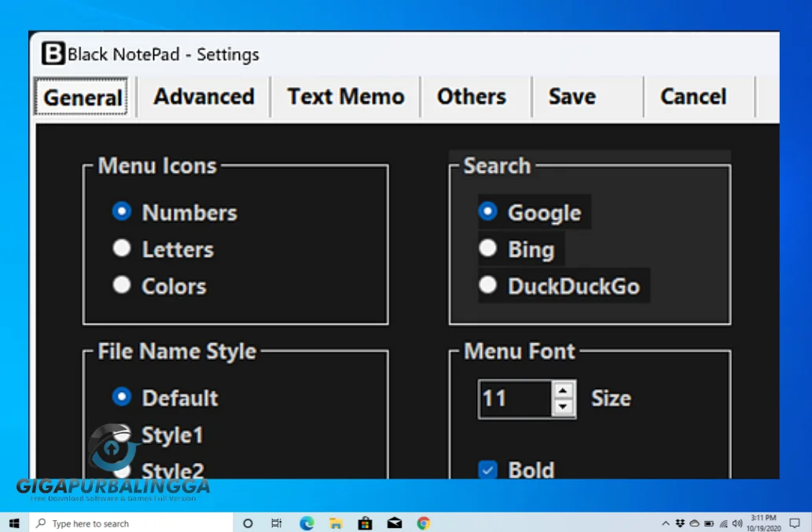Decrease menu font size with down arrow
The image size is (812, 532).
(563, 407)
